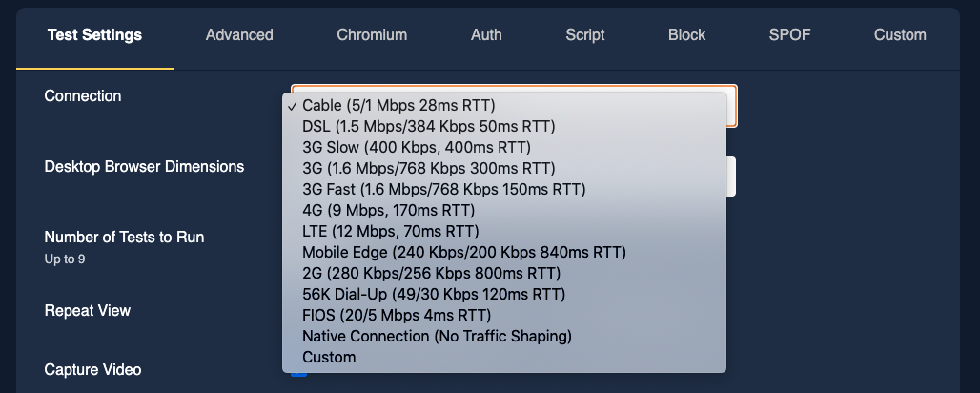Screen dimensions: 980x393
Task: Select DSL 1.5 Mbps connection option
Action: 428,126
